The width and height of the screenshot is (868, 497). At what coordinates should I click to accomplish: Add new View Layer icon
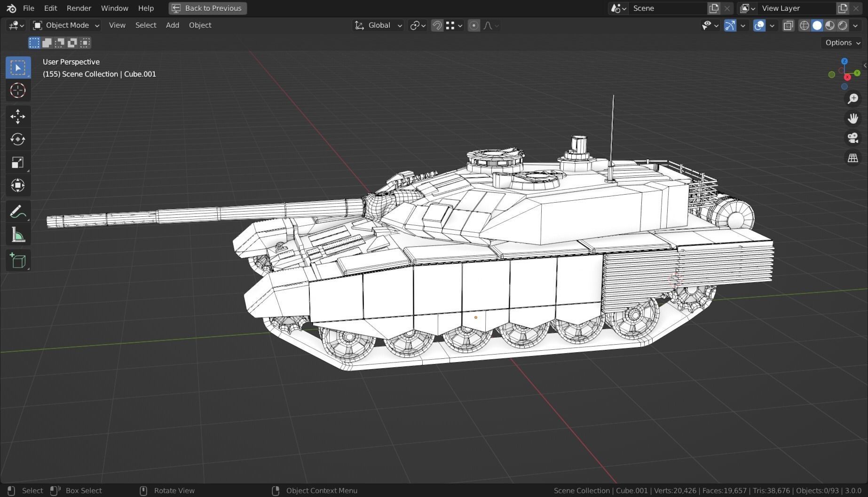843,8
